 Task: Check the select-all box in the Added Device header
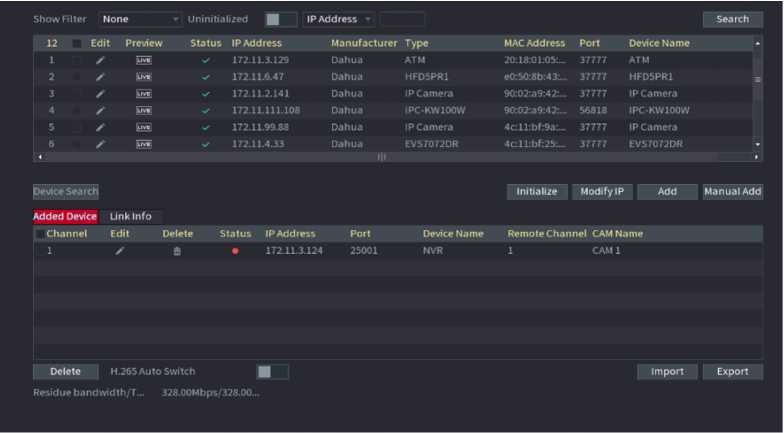(x=40, y=234)
